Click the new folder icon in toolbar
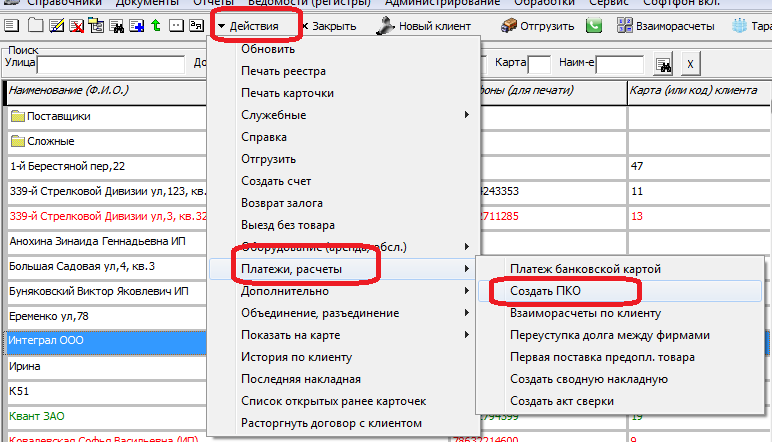The height and width of the screenshot is (442, 772). tap(35, 25)
